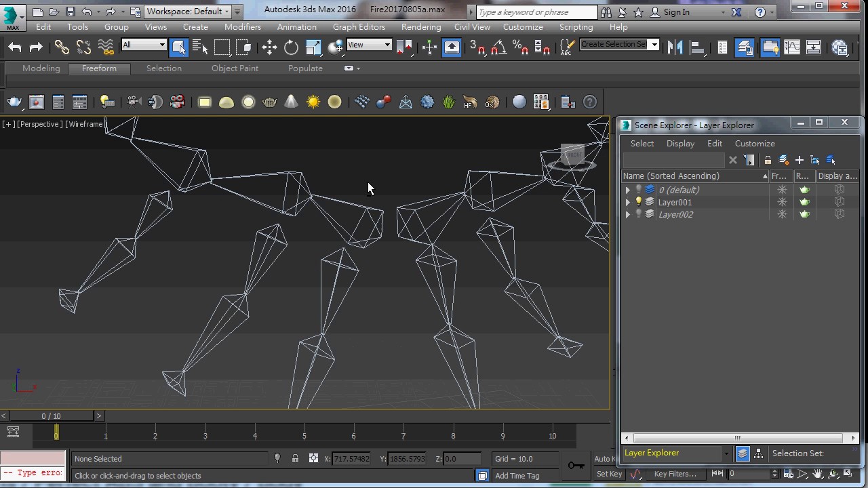Image resolution: width=868 pixels, height=488 pixels.
Task: Switch to the Freeform ribbon tab
Action: pos(99,68)
